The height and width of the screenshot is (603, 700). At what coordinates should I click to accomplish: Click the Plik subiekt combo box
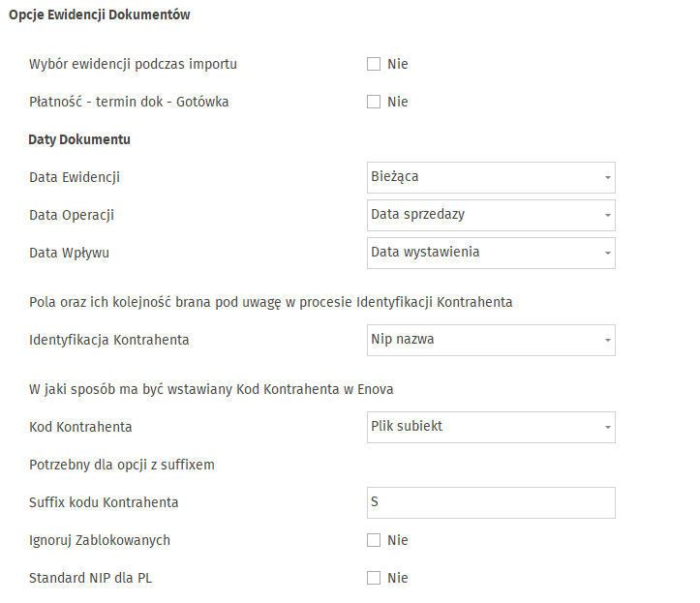point(491,427)
